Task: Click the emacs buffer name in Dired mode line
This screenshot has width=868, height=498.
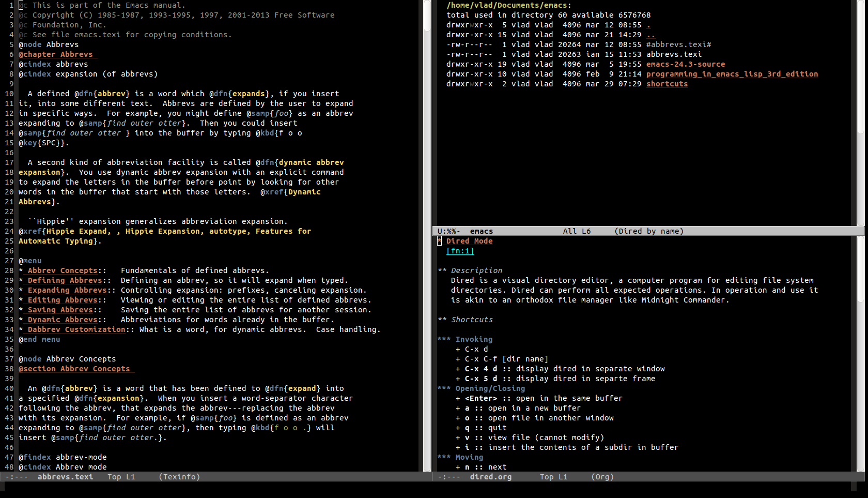Action: tap(482, 231)
